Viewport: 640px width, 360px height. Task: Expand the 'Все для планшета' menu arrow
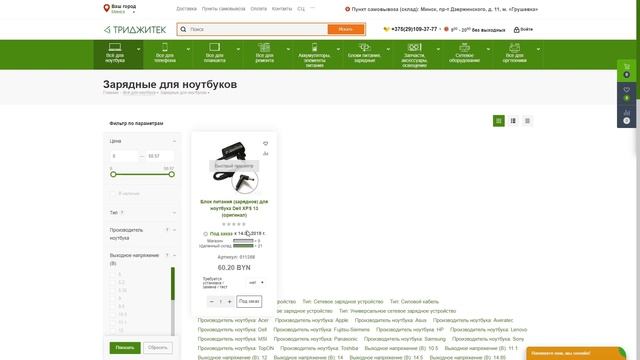[238, 49]
